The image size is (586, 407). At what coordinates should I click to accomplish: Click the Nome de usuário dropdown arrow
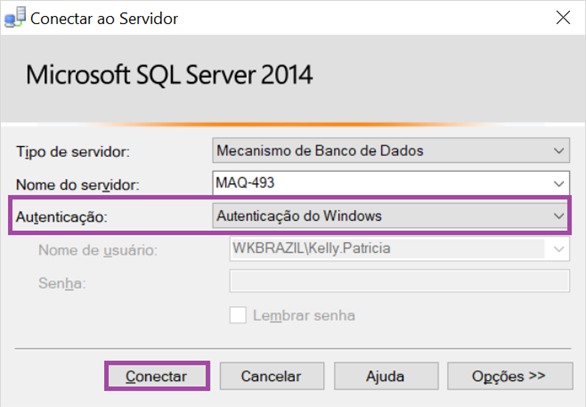pyautogui.click(x=558, y=249)
